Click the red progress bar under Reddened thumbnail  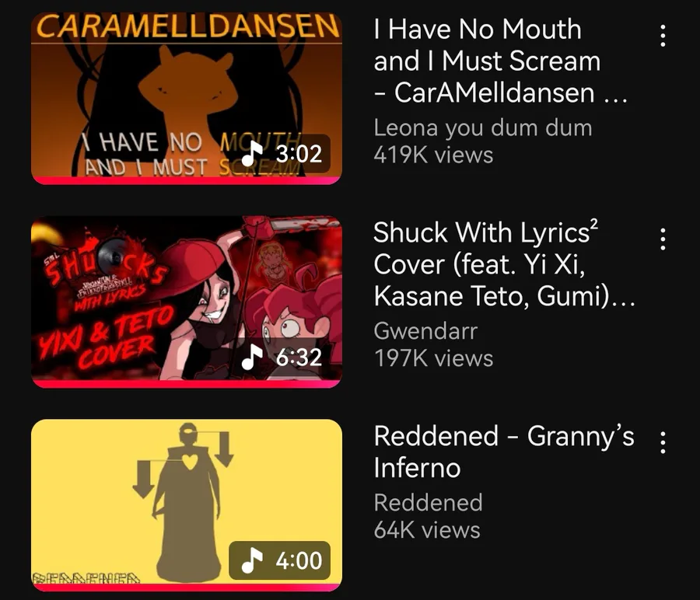click(x=187, y=588)
